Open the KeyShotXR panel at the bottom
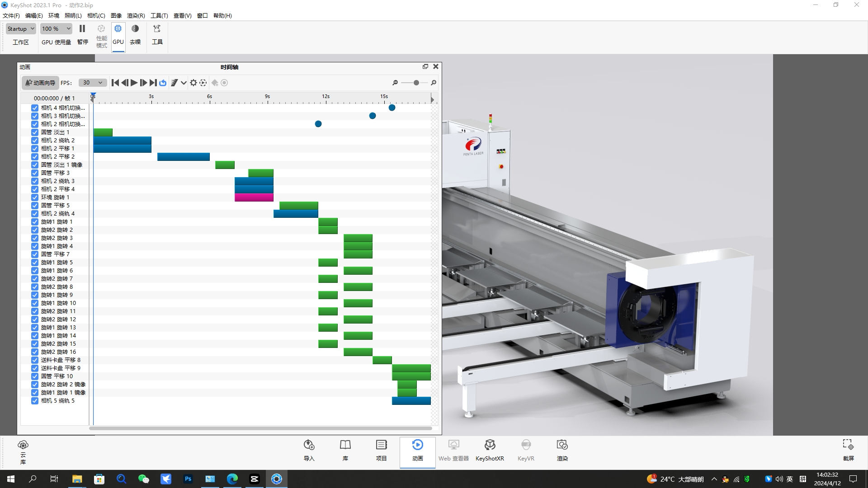The image size is (868, 488). click(490, 450)
